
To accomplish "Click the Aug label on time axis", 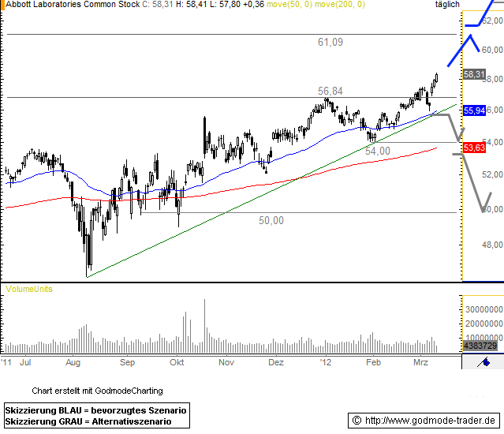I will (73, 362).
